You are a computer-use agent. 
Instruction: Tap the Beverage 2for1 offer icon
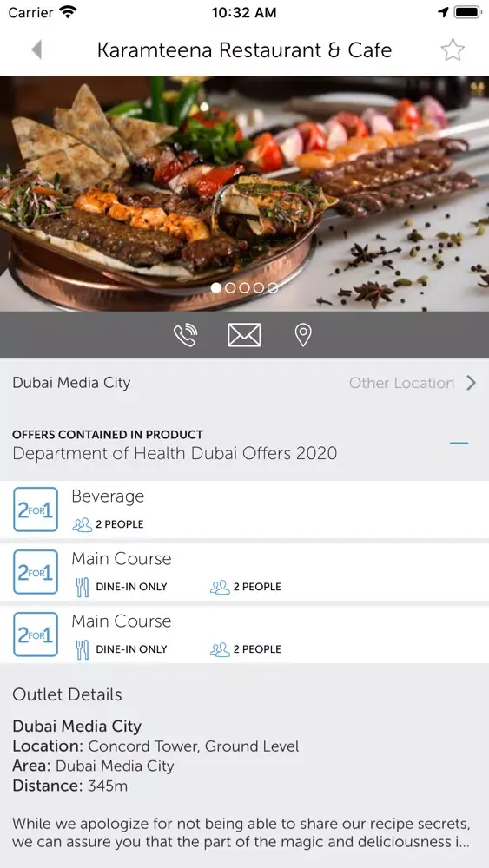point(36,510)
